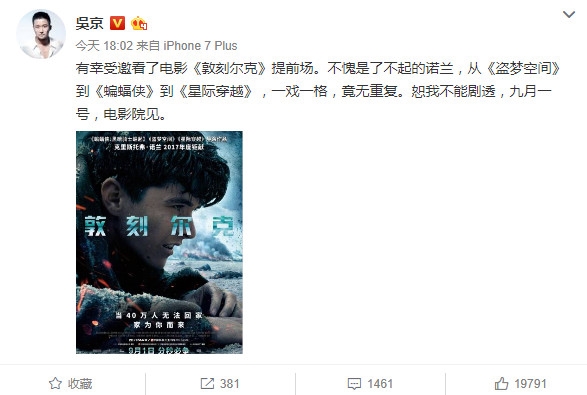Click 吴京's profile avatar
587x395 pixels.
pos(41,34)
